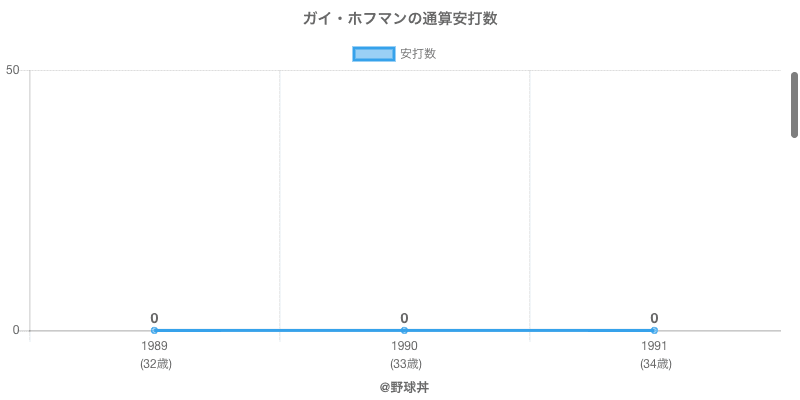Click the 0 value label above 1990
This screenshot has height=400, width=800.
tap(404, 318)
